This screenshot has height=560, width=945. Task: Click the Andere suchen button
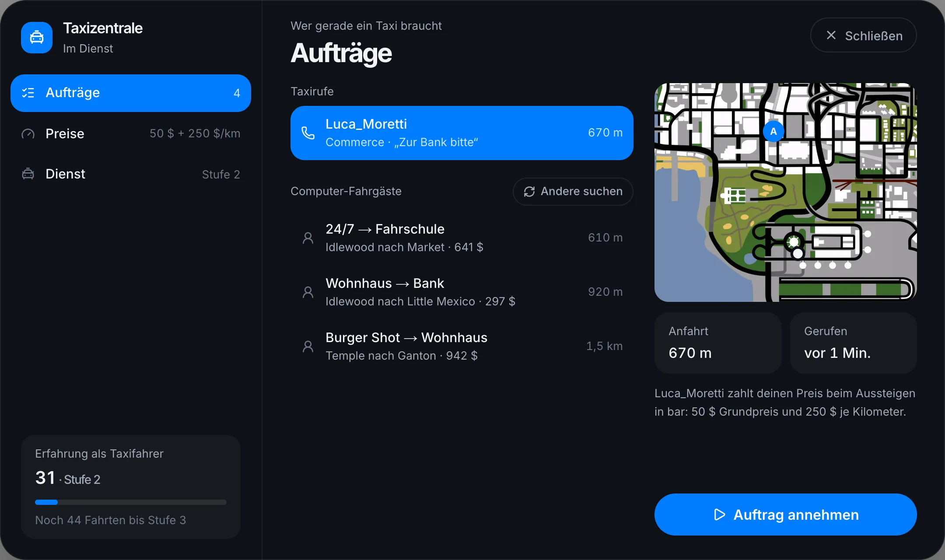point(573,192)
